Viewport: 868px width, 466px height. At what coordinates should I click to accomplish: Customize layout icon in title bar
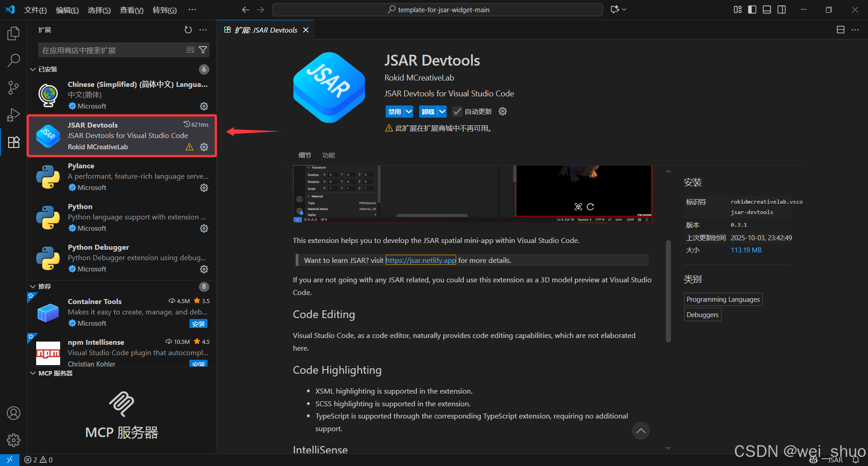[738, 10]
